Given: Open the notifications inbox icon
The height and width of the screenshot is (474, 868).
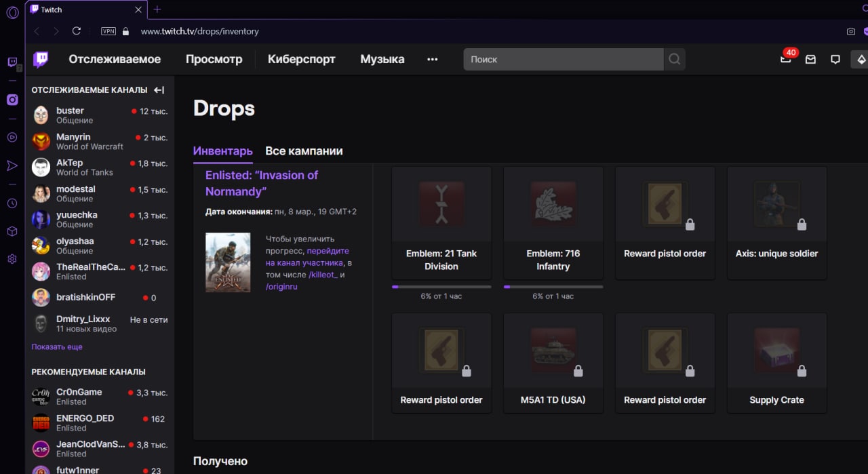Looking at the screenshot, I should click(810, 59).
